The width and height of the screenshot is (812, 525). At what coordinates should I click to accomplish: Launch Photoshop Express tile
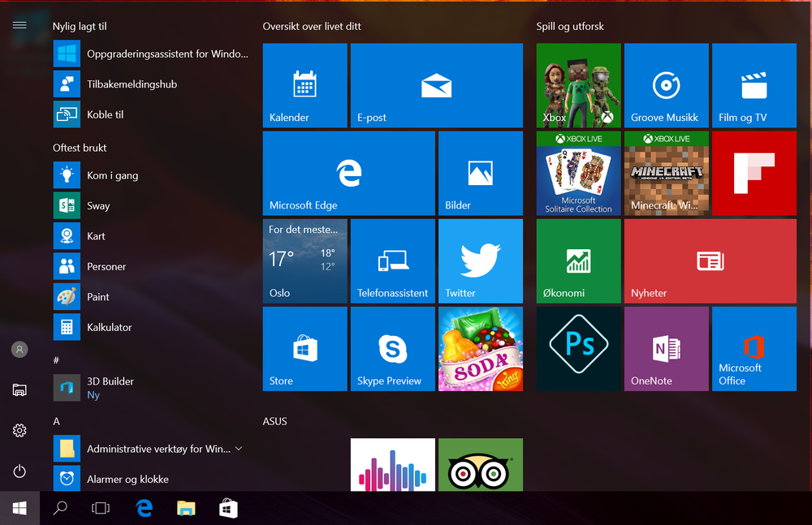point(578,348)
